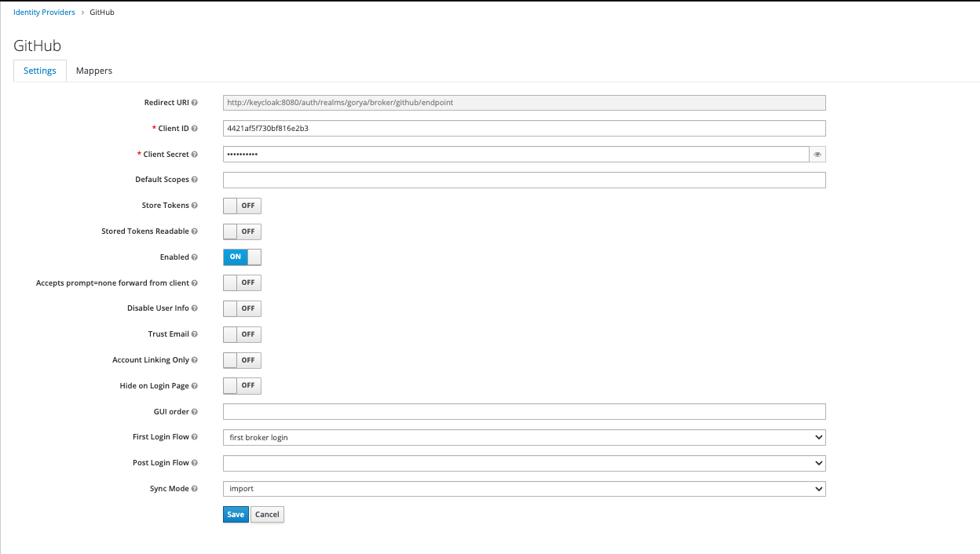Click the GitHub page heading
Screen dimensions: 980x554
[38, 46]
